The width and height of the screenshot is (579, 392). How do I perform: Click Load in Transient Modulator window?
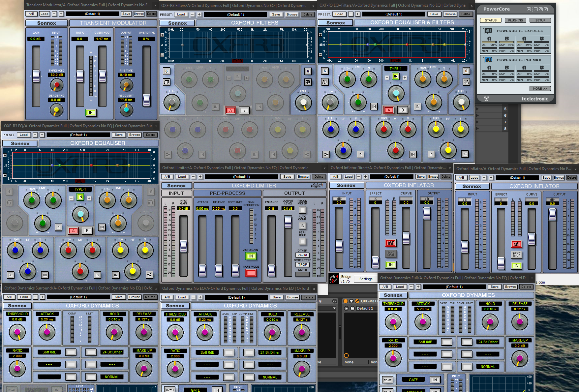click(45, 14)
